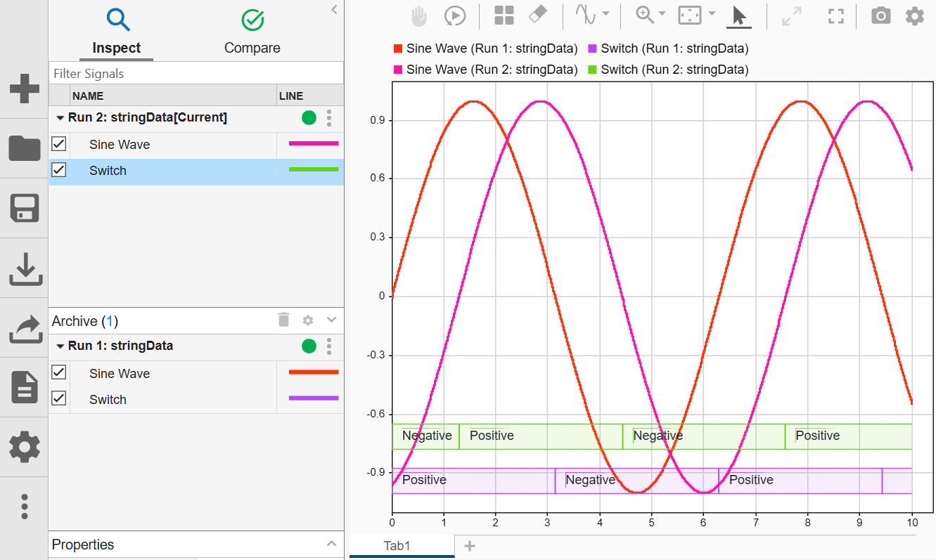Click the purple line swatch of Run 1 Switch
Viewport: 936px width, 560px height.
click(x=314, y=398)
